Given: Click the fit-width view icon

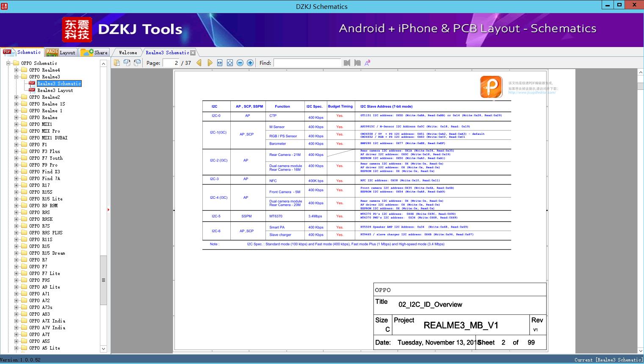Looking at the screenshot, I should [220, 63].
